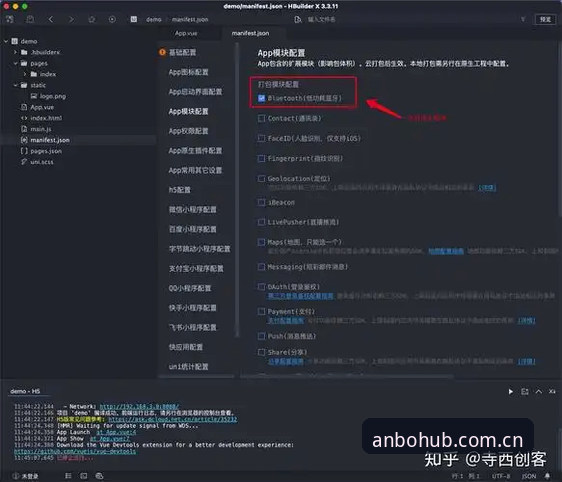This screenshot has height=482, width=562.
Task: Enable the Messaging module checkbox
Action: [261, 267]
